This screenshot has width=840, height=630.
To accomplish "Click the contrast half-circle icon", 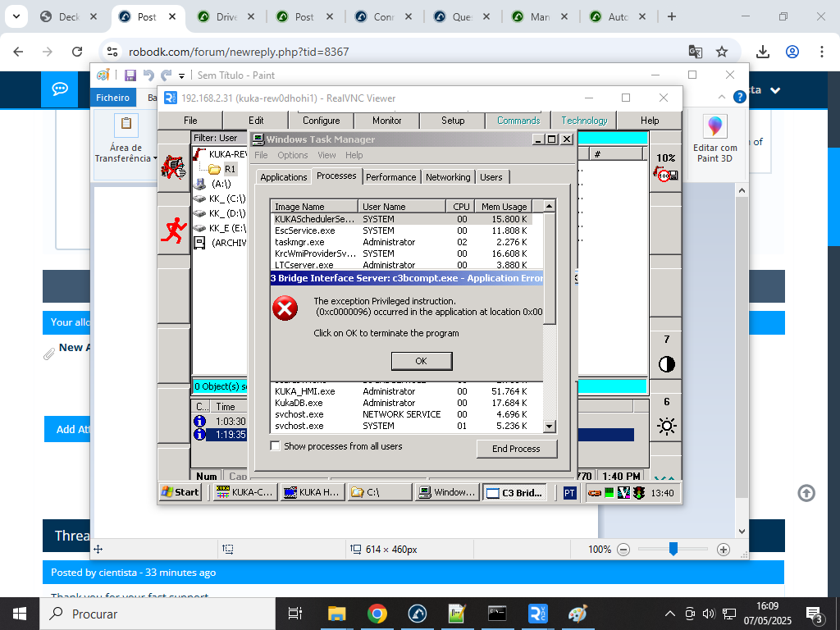I will point(666,364).
